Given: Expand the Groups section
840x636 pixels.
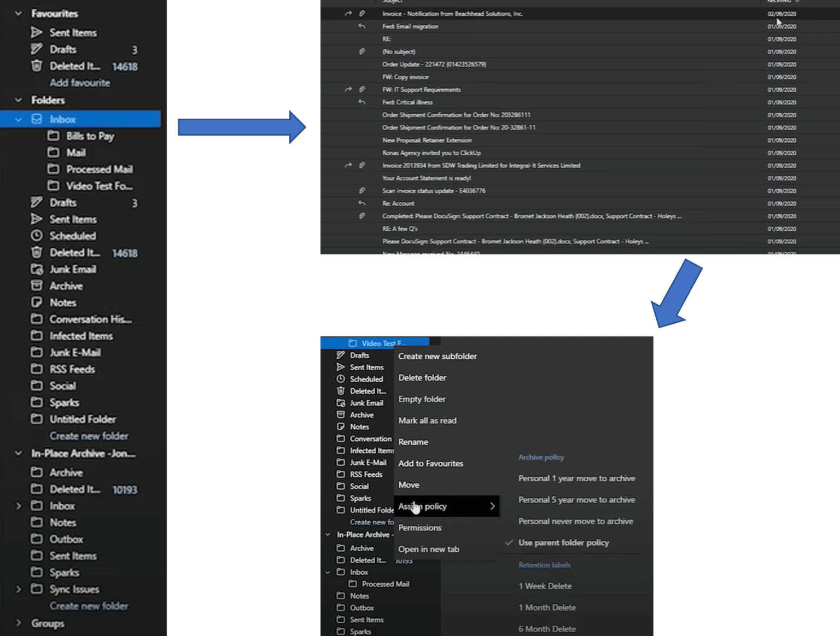Looking at the screenshot, I should coord(19,623).
